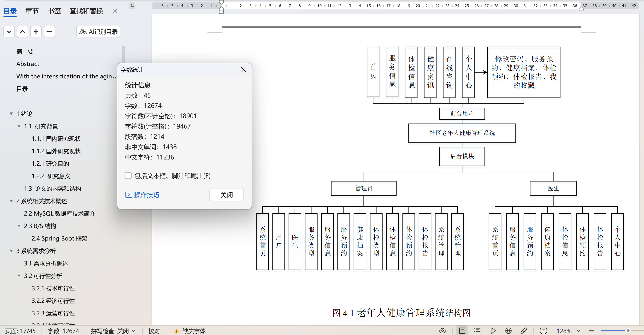The image size is (644, 335).
Task: Collapse the '1 绪论' outline section
Action: [x=11, y=114]
